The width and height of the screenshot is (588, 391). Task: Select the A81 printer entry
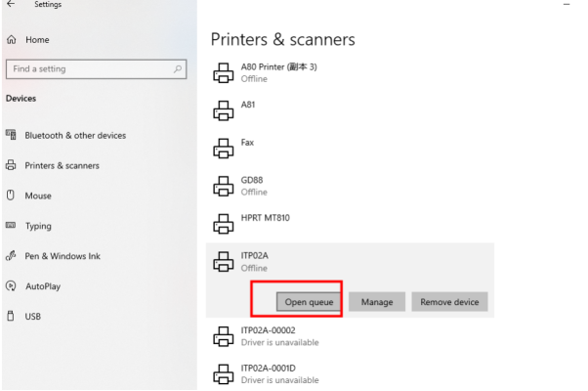350,110
